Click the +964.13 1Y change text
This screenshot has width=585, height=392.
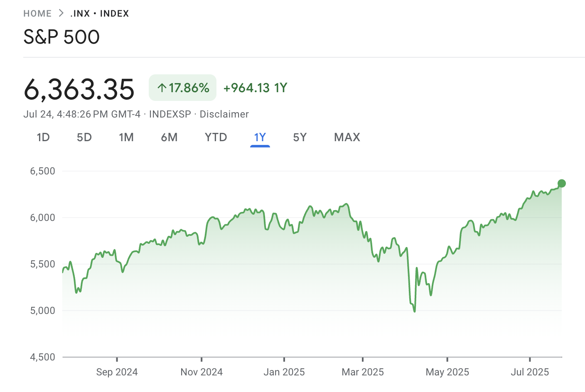(256, 88)
